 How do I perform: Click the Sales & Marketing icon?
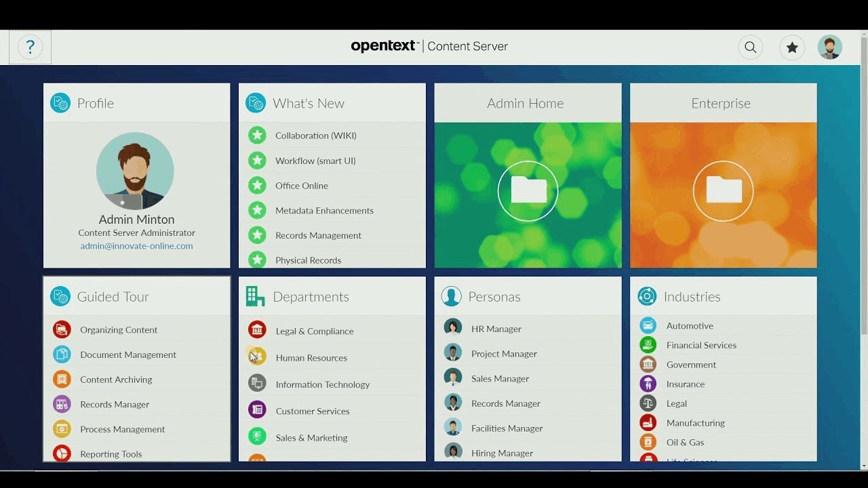257,436
